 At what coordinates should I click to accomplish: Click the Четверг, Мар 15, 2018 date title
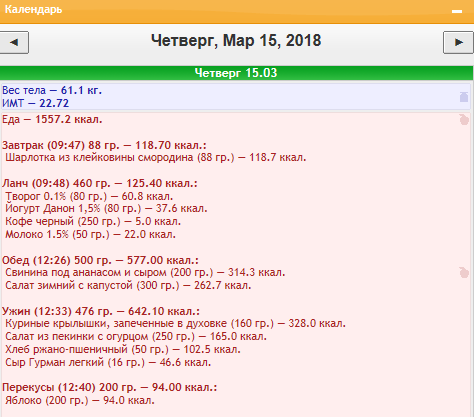click(236, 41)
